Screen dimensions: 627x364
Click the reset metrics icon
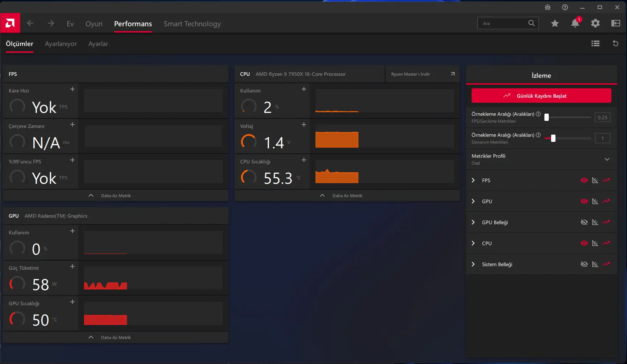point(615,43)
